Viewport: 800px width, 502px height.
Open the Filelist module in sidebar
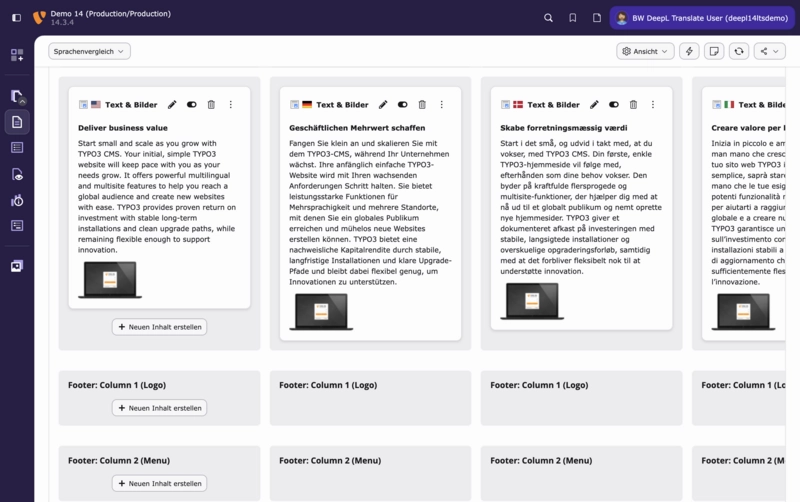click(17, 266)
